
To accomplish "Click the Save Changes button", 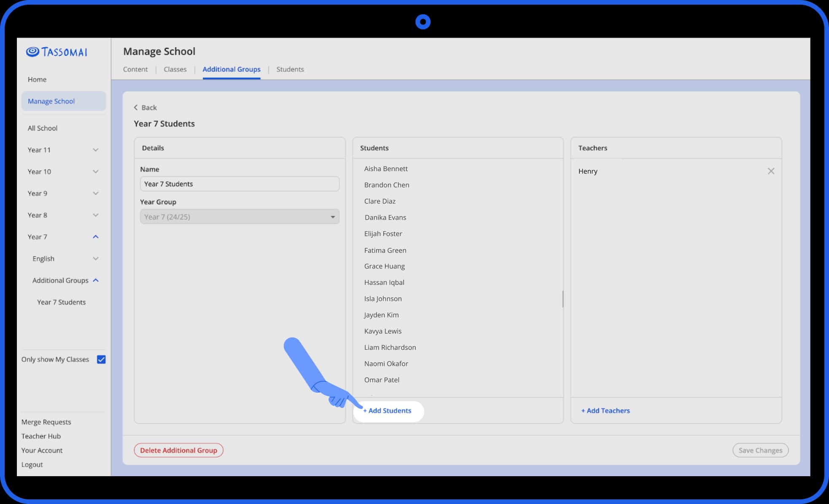I will point(760,450).
